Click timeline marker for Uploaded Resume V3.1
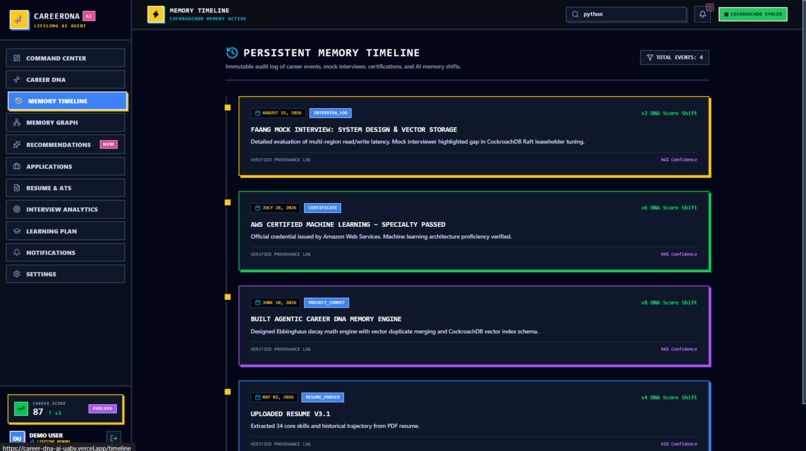 pyautogui.click(x=228, y=392)
